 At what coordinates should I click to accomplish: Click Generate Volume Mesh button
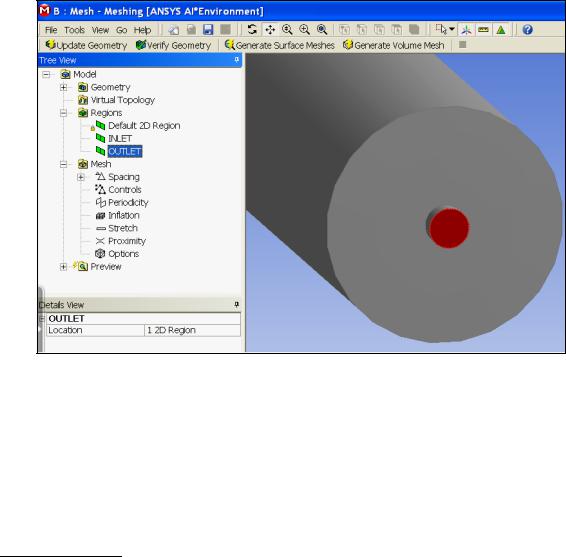point(393,45)
